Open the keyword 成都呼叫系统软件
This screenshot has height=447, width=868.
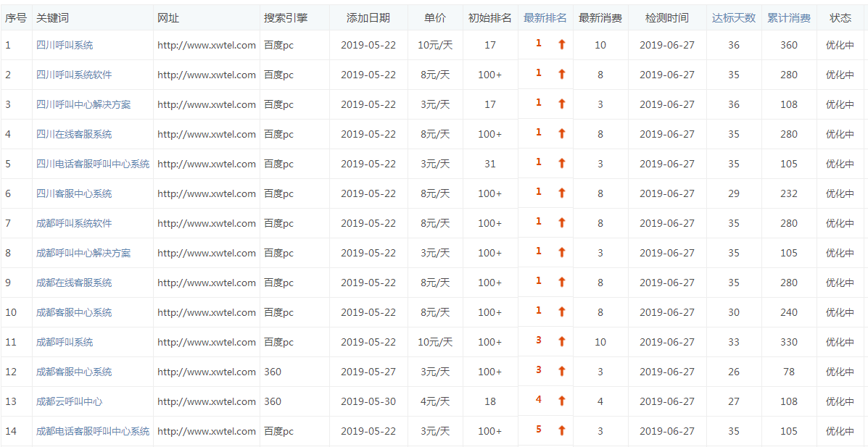pos(74,223)
